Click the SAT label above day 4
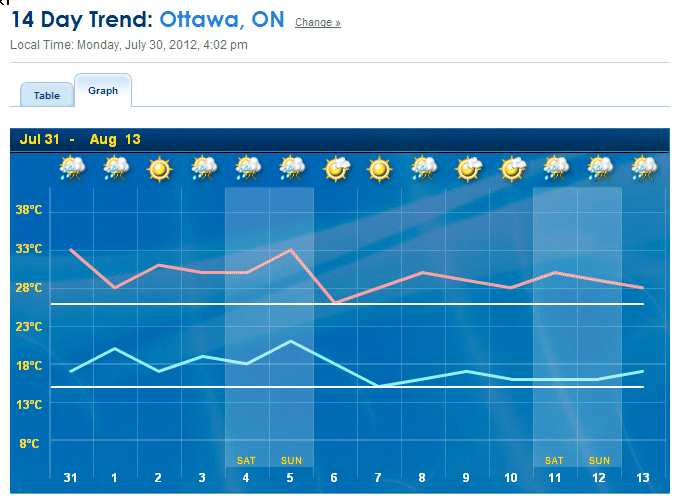Viewport: 676px width, 502px height. (x=246, y=461)
